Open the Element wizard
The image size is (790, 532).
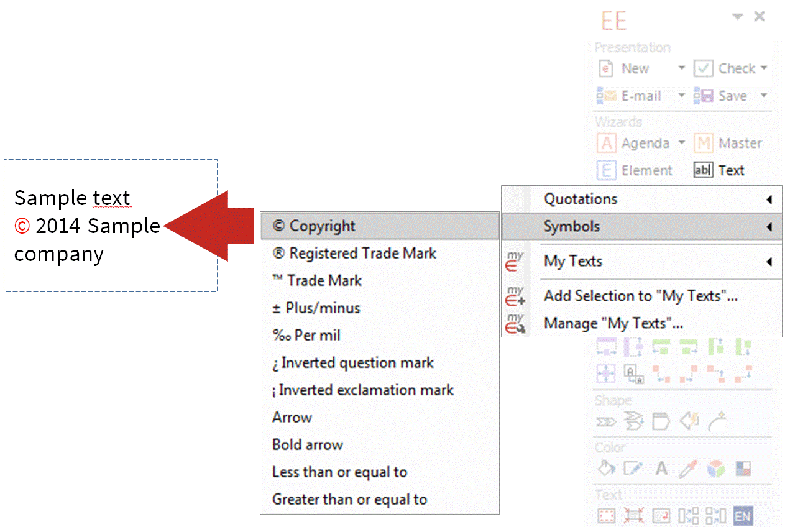[x=635, y=170]
